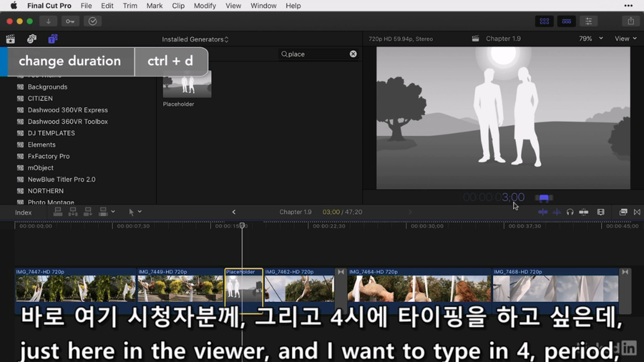Image resolution: width=644 pixels, height=362 pixels.
Task: Open the viewer zoom 79% dropdown
Action: 591,39
